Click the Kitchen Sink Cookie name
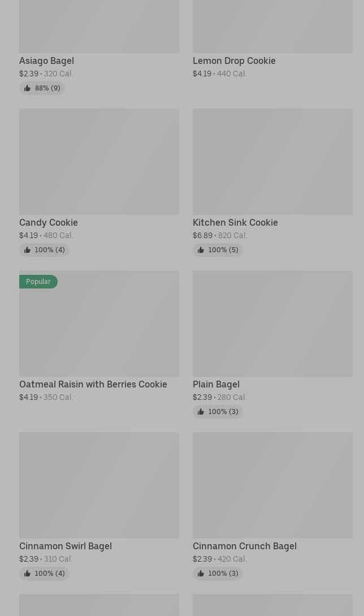 (x=235, y=222)
